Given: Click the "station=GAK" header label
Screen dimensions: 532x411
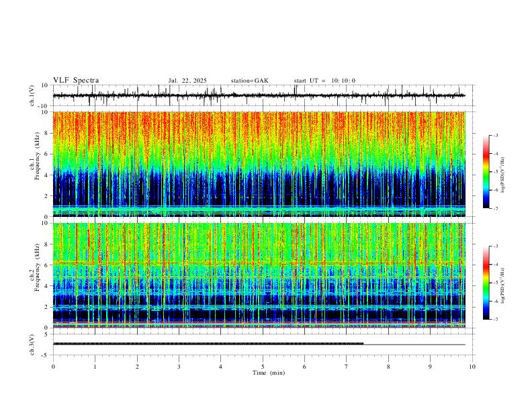Looking at the screenshot, I should tap(249, 81).
